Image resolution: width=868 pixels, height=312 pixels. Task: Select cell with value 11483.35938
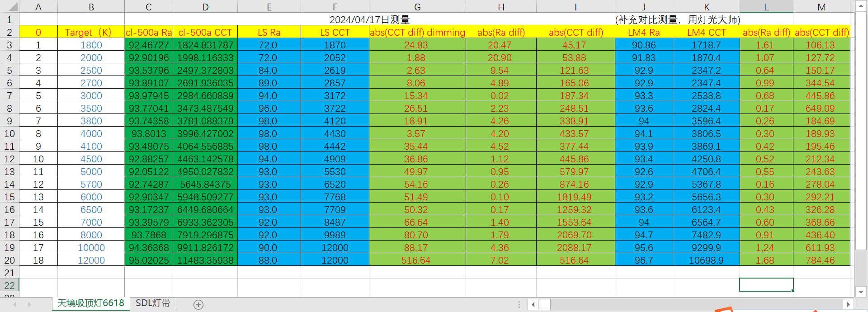205,260
